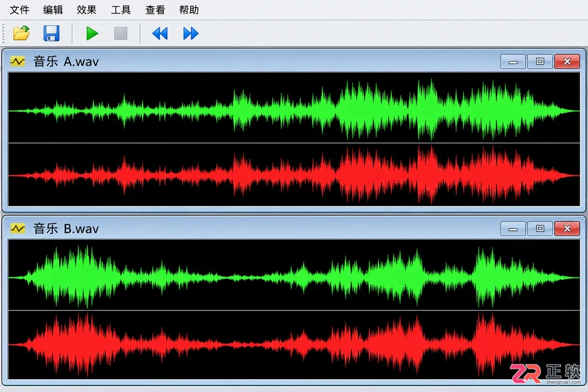
Task: Open the 文件 menu
Action: [x=19, y=10]
